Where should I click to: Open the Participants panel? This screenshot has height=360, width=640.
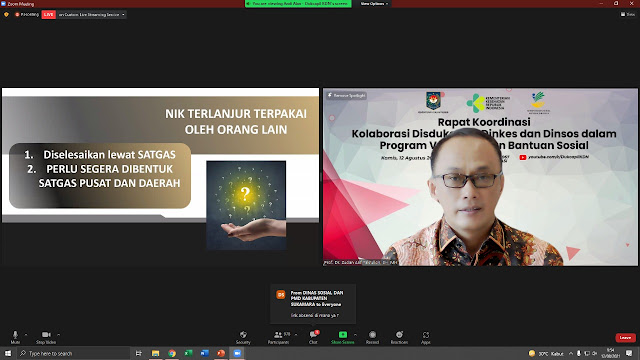(x=278, y=337)
